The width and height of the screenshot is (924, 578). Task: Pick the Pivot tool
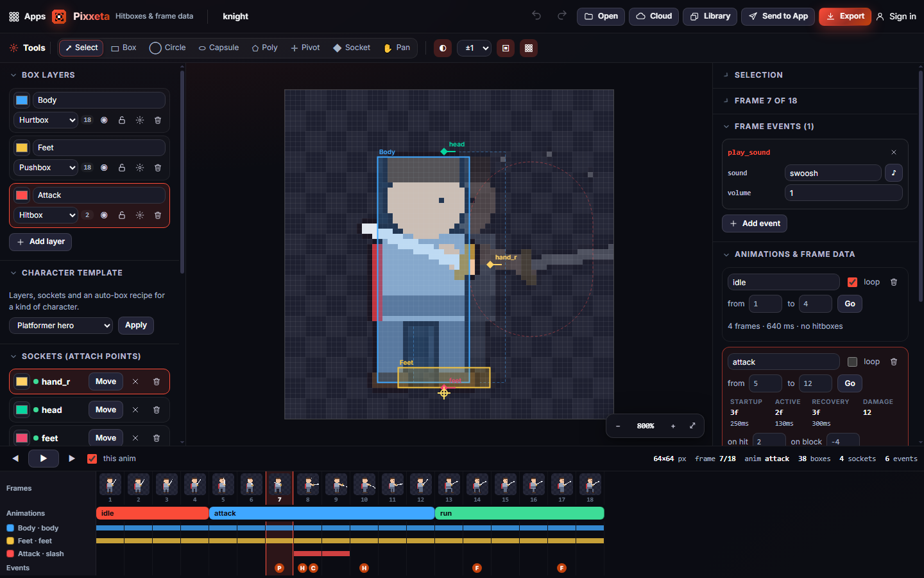[x=305, y=48]
